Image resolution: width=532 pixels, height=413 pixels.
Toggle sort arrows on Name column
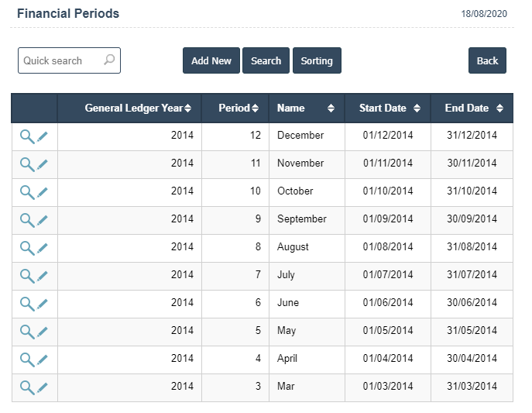331,108
